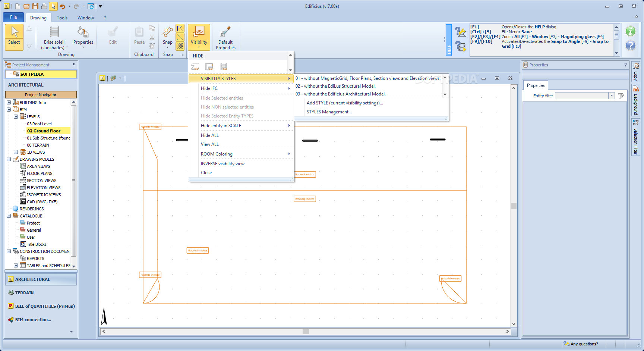Open the customize quick access toolbar dropdown
The width and height of the screenshot is (644, 351).
(x=100, y=6)
